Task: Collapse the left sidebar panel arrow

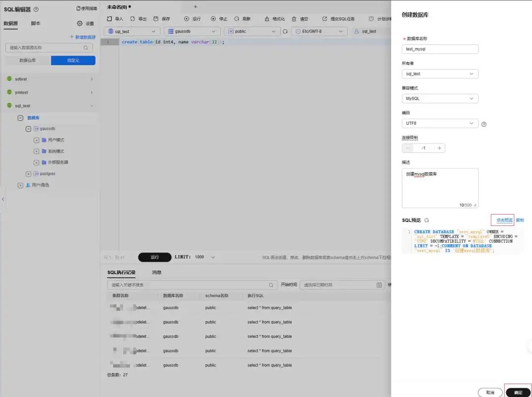Action: click(x=3, y=199)
